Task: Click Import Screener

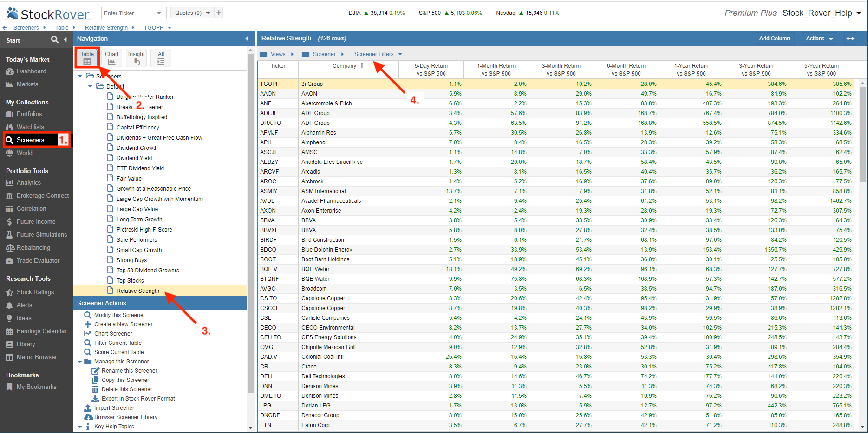Action: coord(114,408)
